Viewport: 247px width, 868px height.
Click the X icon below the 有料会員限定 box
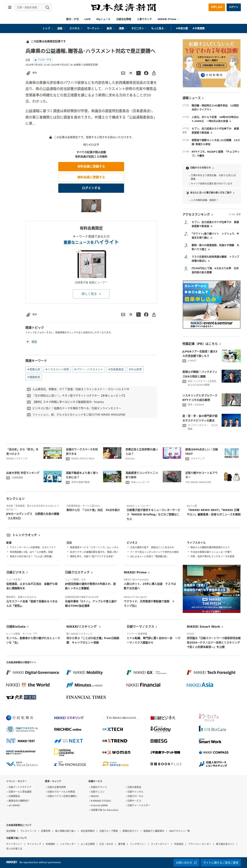pyautogui.click(x=139, y=315)
